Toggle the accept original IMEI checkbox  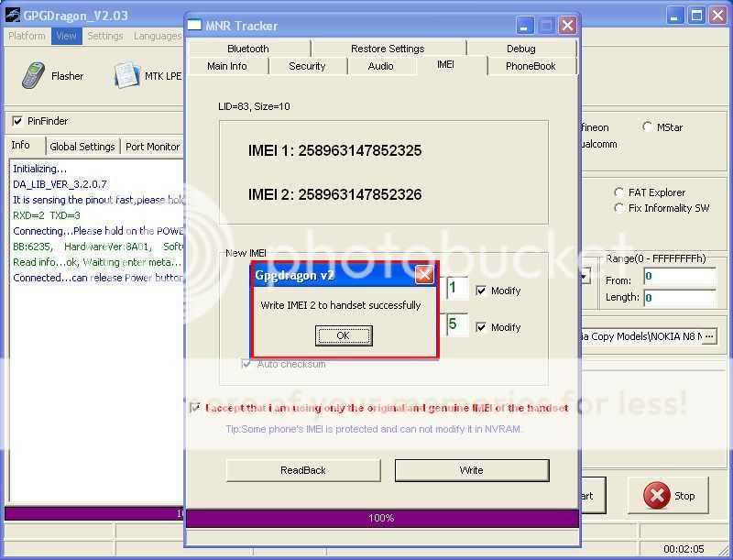195,408
